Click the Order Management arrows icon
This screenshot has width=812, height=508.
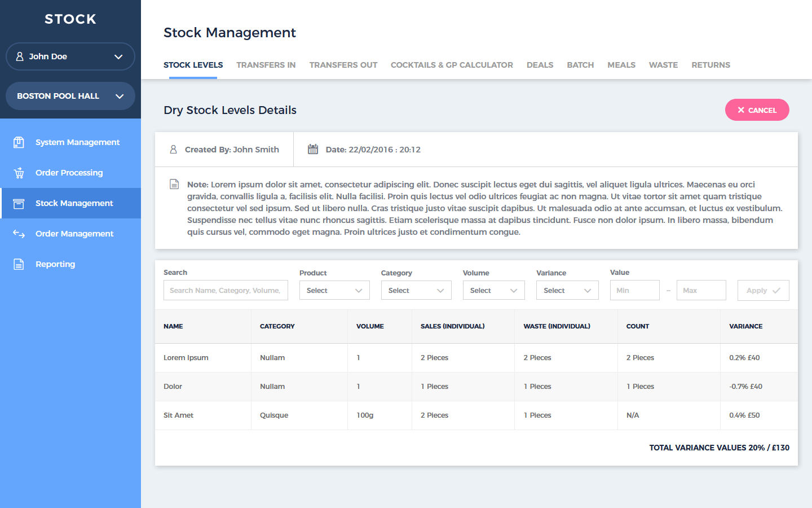tap(19, 234)
